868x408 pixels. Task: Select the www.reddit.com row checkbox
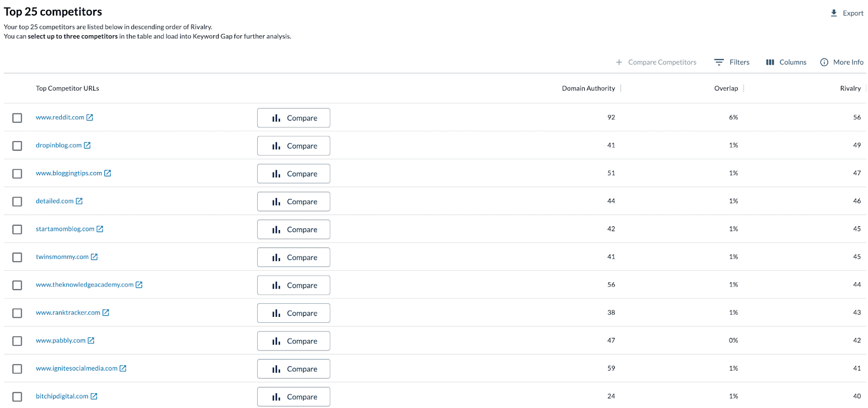click(17, 118)
